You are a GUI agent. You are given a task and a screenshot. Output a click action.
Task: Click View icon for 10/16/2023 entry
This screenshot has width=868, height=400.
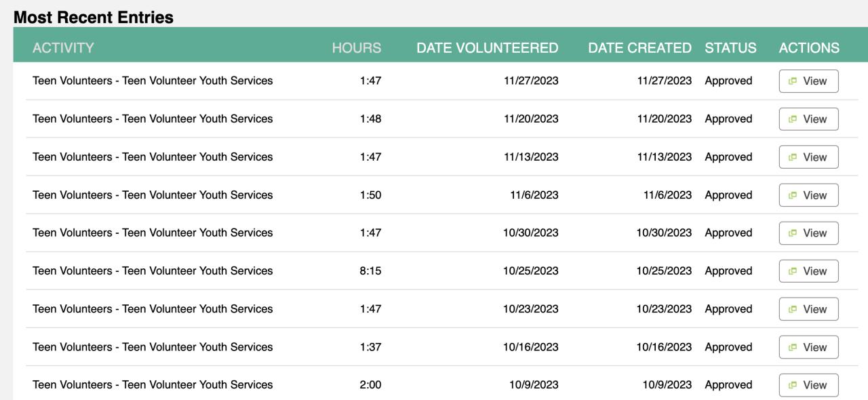tap(792, 347)
